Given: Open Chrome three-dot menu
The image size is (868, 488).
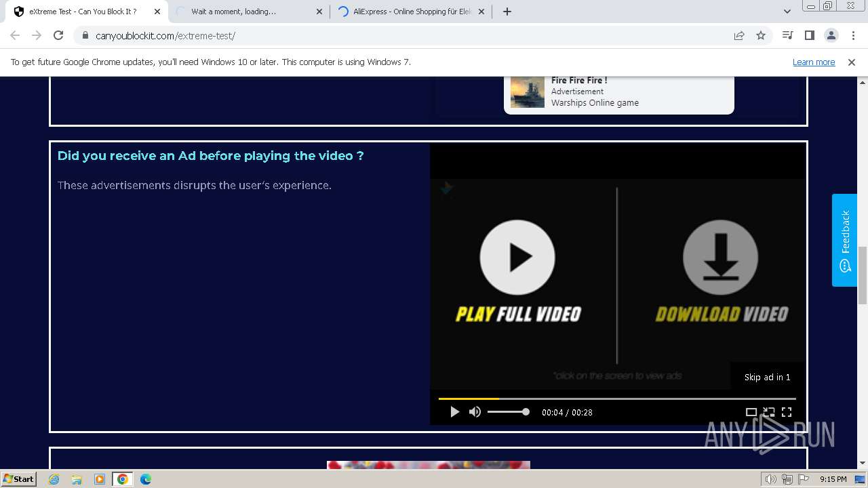Looking at the screenshot, I should pos(853,35).
